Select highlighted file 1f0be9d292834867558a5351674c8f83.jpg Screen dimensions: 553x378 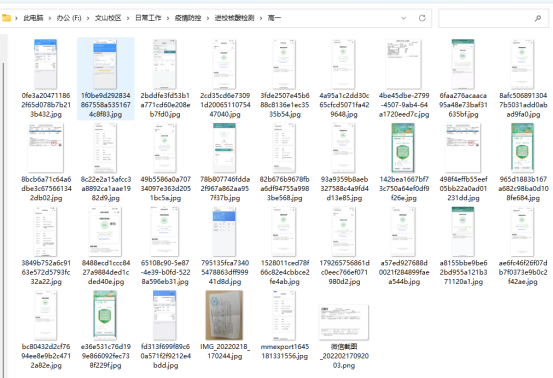tap(105, 79)
